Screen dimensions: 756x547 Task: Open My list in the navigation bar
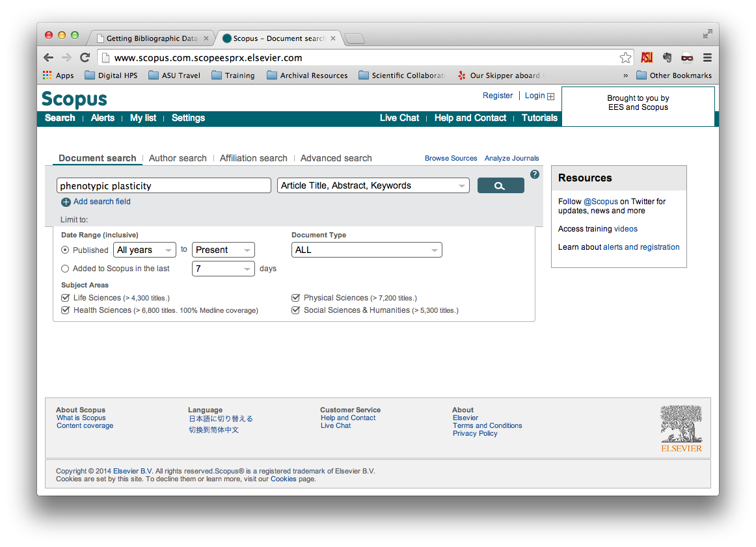click(x=143, y=118)
